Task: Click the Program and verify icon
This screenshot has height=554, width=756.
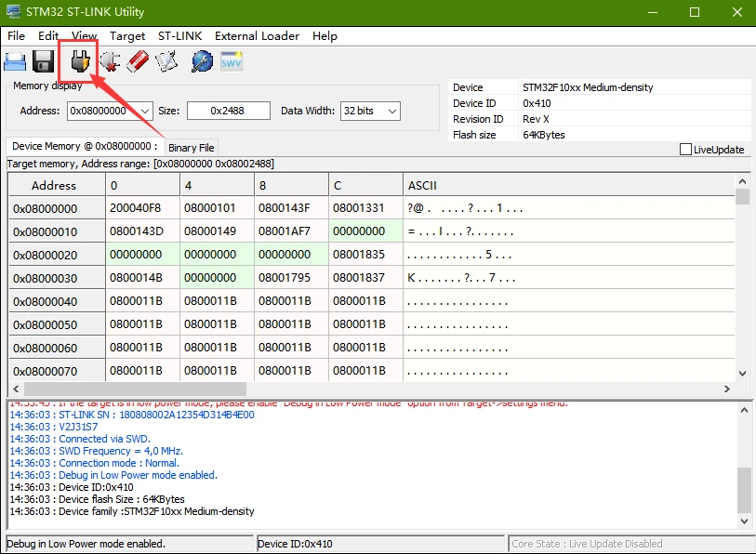Action: point(166,61)
